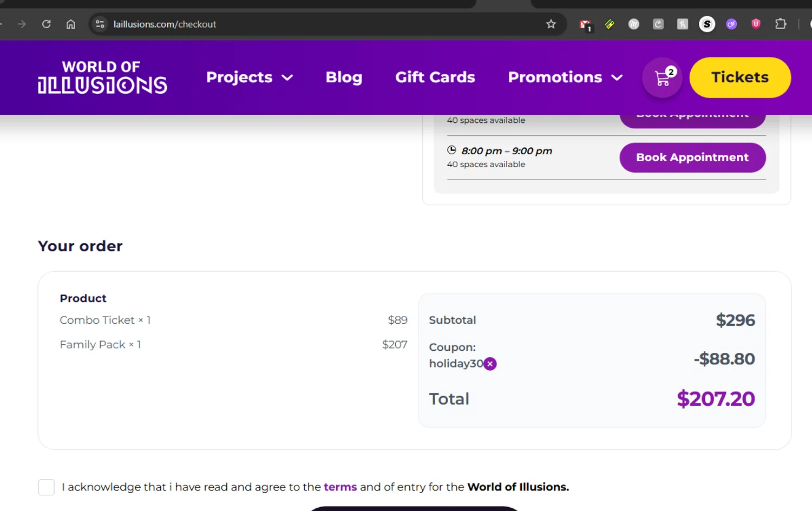Click the $207.20 total amount
Screen dimensions: 812x511
716,399
